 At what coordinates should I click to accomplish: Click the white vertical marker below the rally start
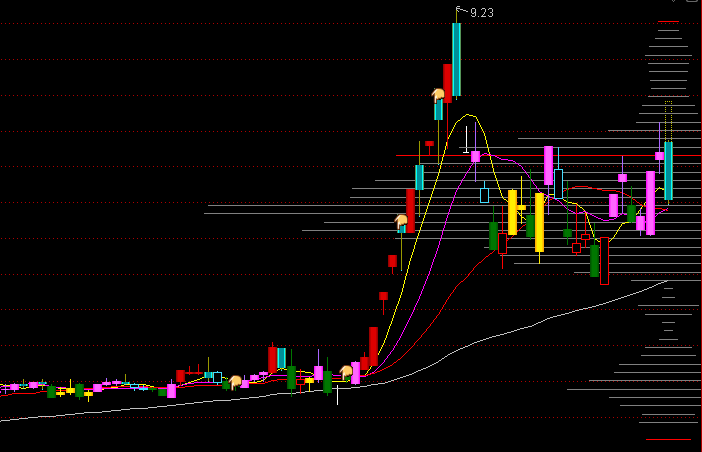tap(338, 394)
